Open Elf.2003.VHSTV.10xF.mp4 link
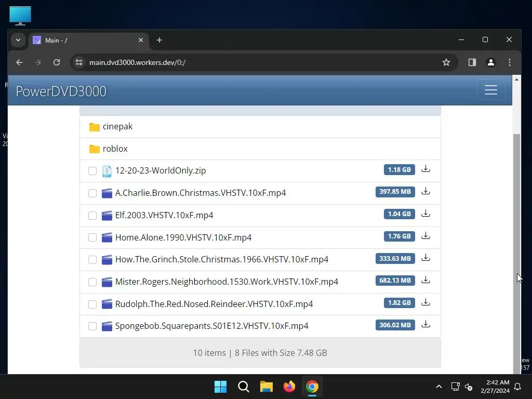Image resolution: width=532 pixels, height=399 pixels. click(x=164, y=215)
